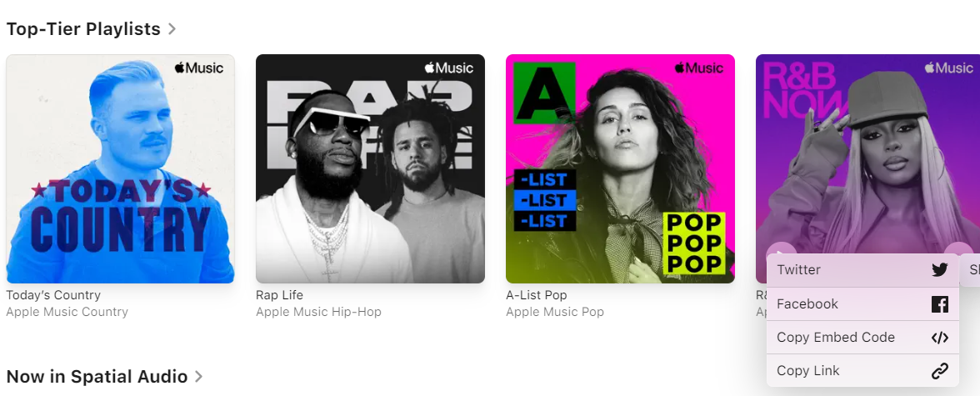Click the A-List Pop title link

537,295
